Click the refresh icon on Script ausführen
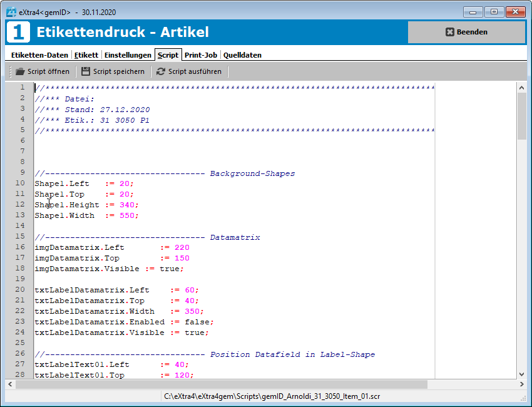This screenshot has height=407, width=532. coord(160,71)
